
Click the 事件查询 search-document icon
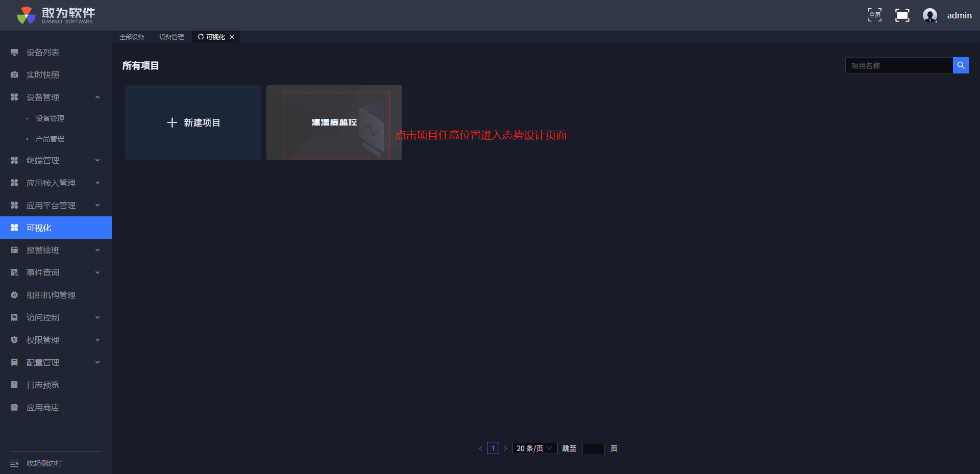[14, 273]
